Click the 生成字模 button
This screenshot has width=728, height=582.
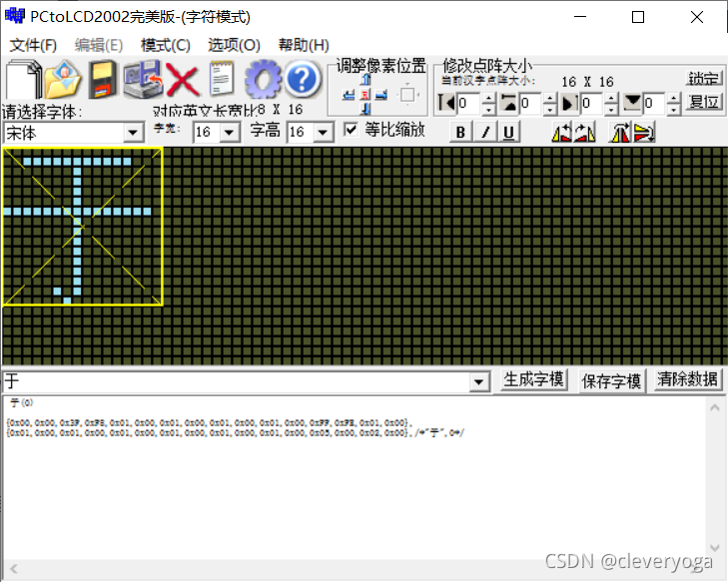pos(533,380)
